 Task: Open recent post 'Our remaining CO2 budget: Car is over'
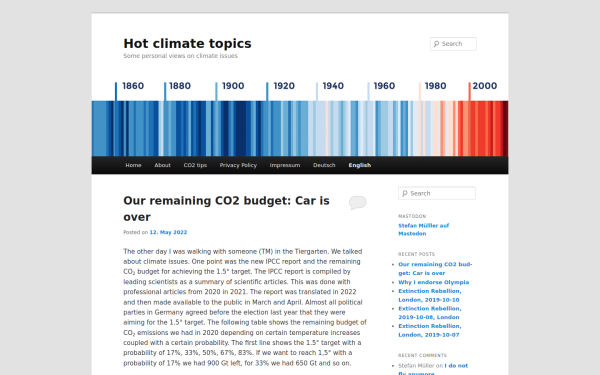coord(435,269)
